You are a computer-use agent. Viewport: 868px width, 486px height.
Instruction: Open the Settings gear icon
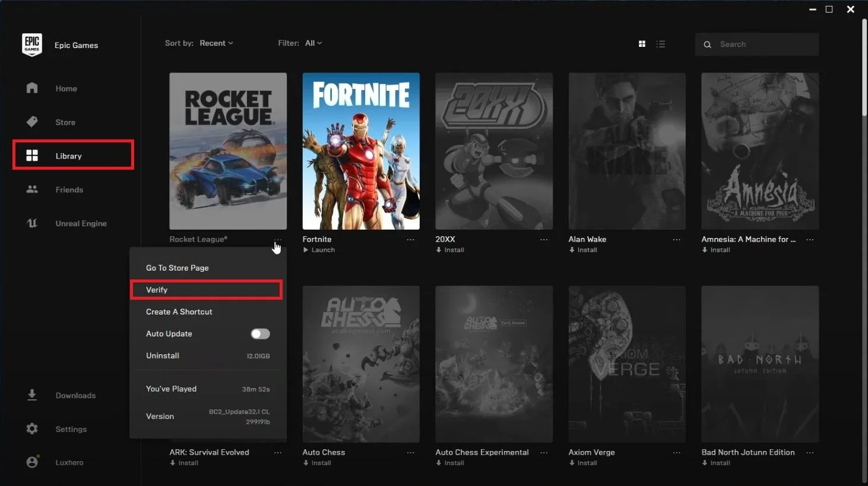tap(32, 428)
